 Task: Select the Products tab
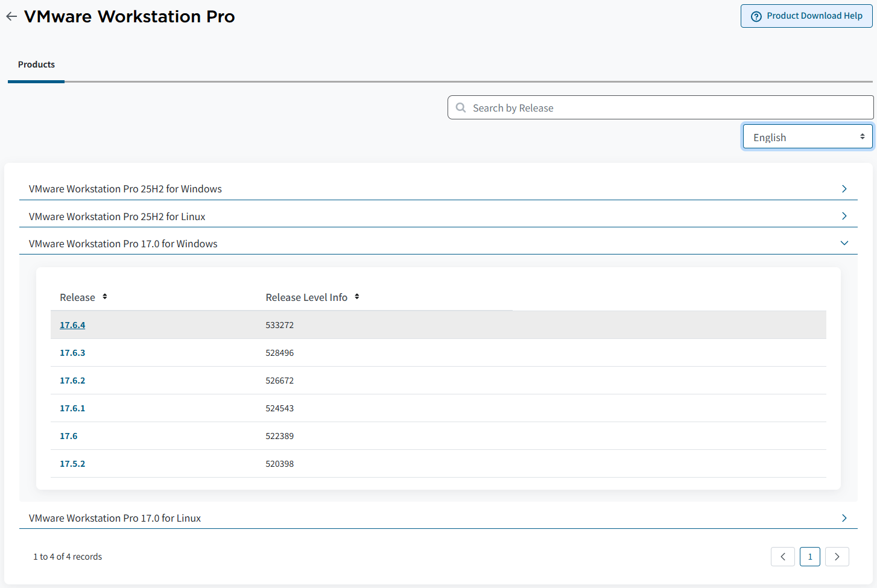[36, 65]
